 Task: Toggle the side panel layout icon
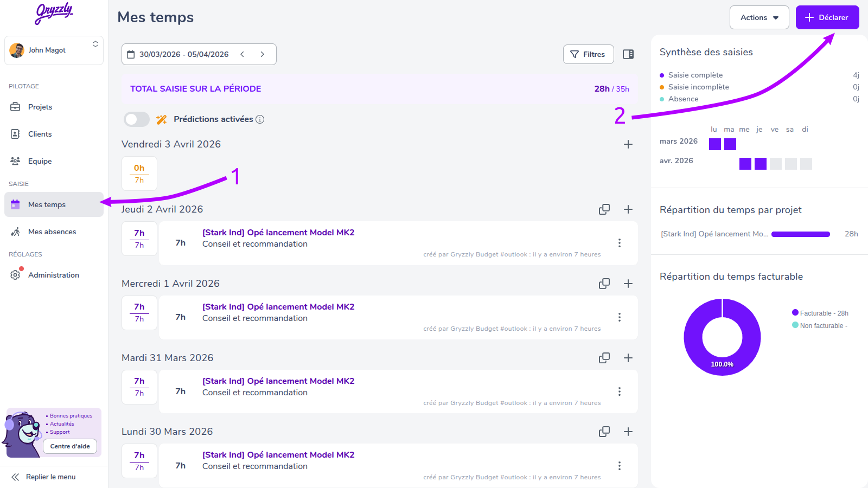pos(628,54)
